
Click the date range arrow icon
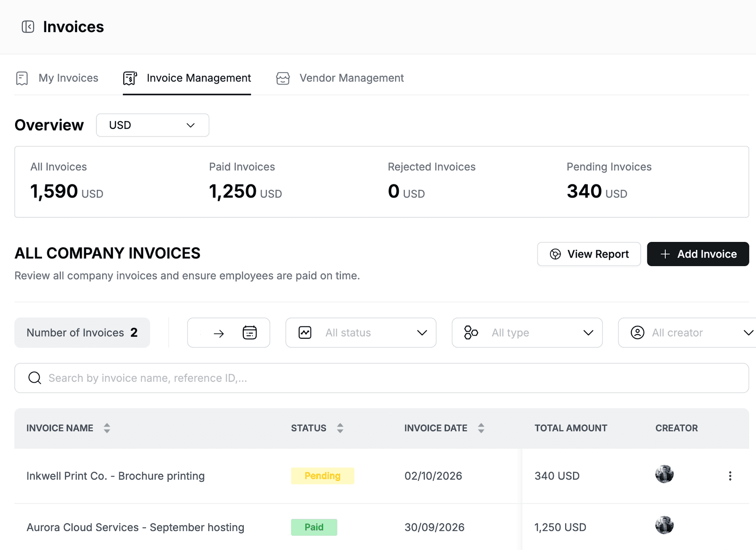[x=219, y=334]
